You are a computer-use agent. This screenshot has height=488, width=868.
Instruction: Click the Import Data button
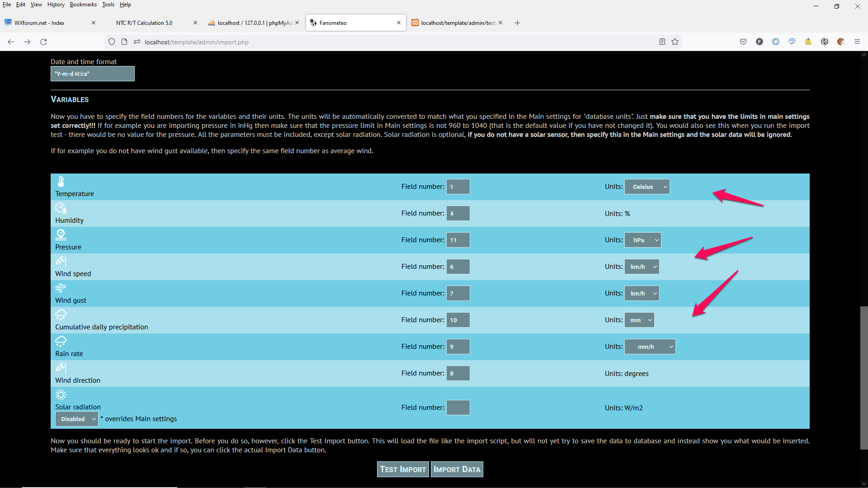pyautogui.click(x=457, y=469)
